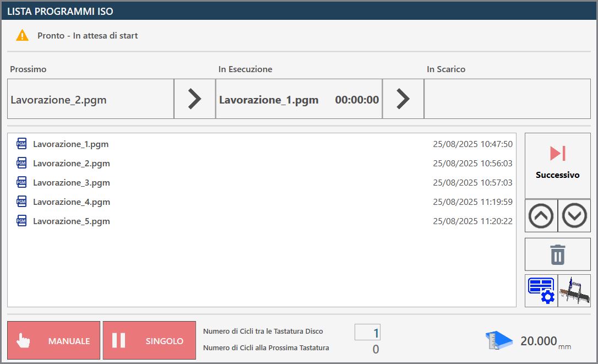Screen dimensions: 598x364
Task: Open list settings icon with blue gear
Action: pyautogui.click(x=541, y=291)
